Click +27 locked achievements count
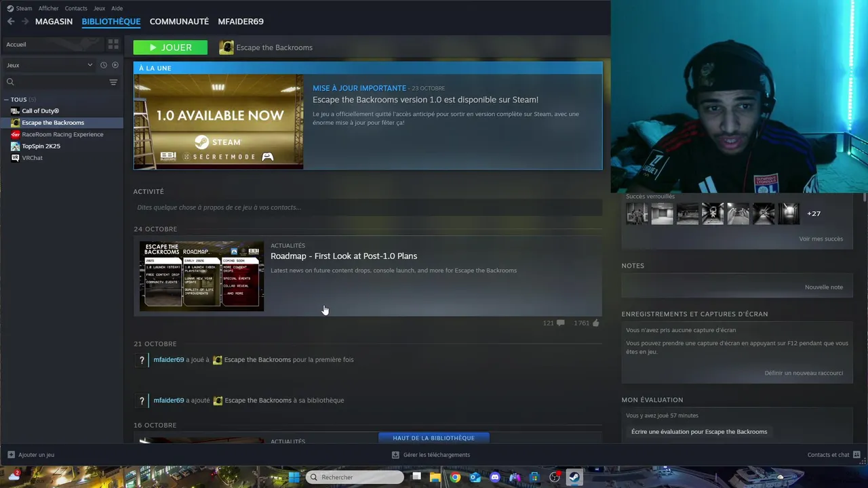The width and height of the screenshot is (868, 488). (814, 213)
